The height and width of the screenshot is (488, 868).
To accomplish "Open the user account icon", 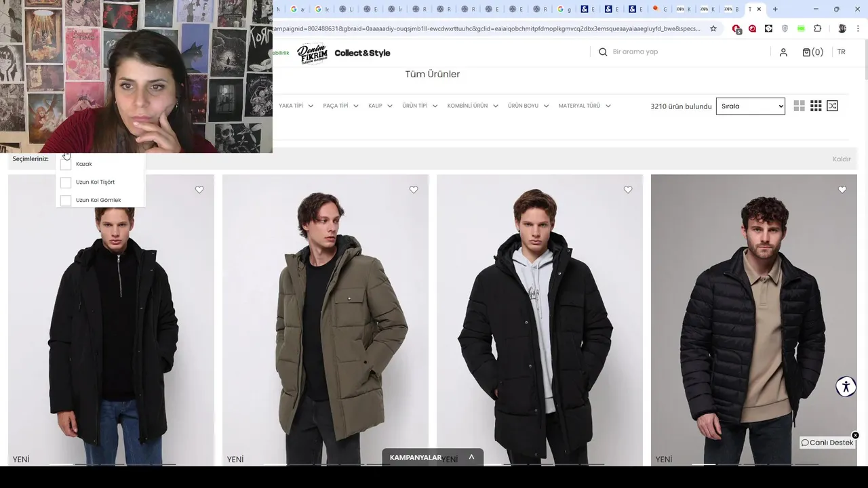I will tap(783, 52).
